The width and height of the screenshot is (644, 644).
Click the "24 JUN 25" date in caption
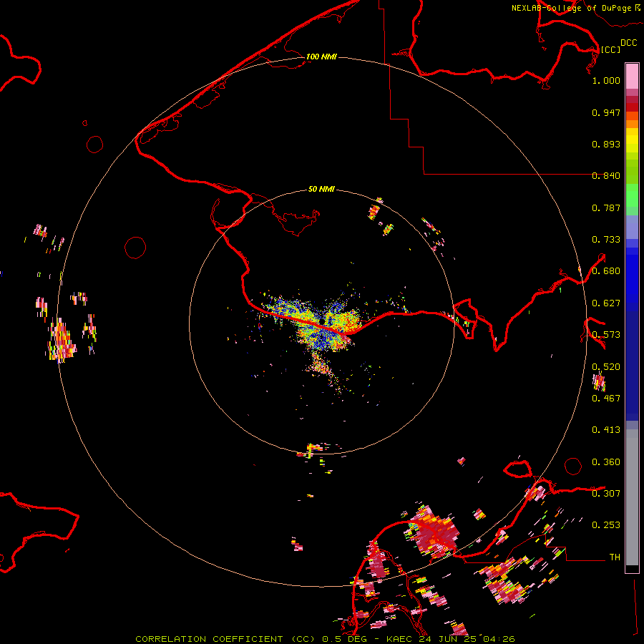(447, 639)
